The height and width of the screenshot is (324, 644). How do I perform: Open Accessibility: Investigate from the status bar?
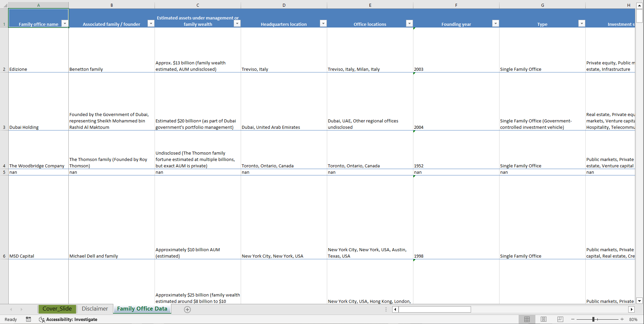68,319
